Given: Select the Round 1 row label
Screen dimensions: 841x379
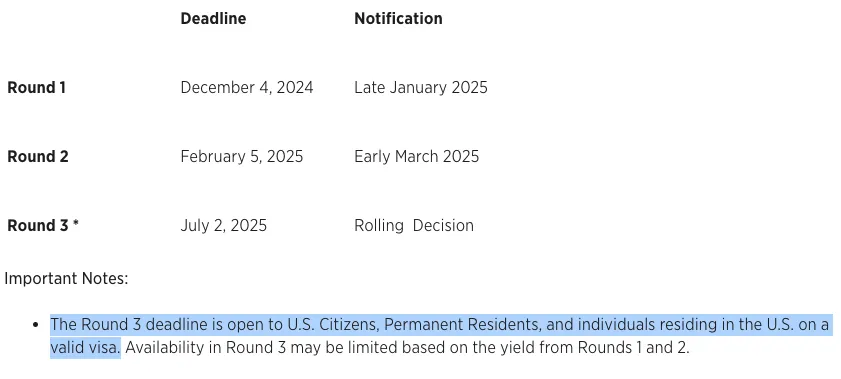Looking at the screenshot, I should 36,87.
